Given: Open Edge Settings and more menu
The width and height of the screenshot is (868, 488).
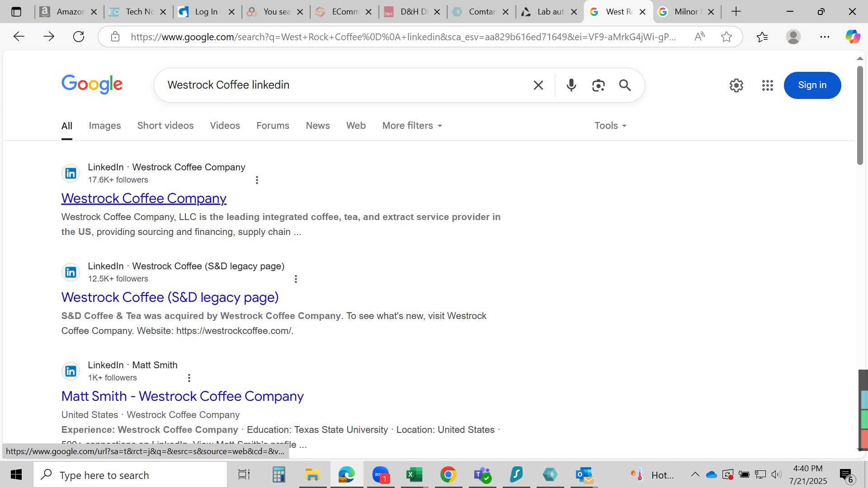Looking at the screenshot, I should click(x=825, y=37).
